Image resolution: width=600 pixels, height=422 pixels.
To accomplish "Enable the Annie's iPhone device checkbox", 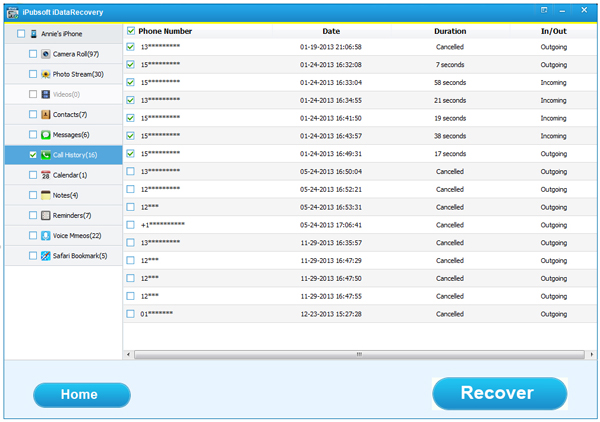I will click(x=21, y=34).
